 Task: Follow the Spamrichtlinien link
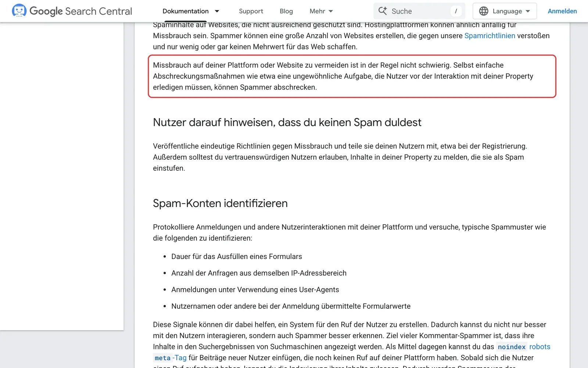pos(490,36)
